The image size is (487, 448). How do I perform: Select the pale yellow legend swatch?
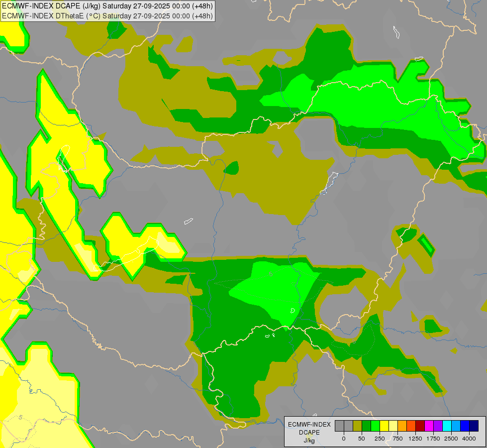click(393, 426)
